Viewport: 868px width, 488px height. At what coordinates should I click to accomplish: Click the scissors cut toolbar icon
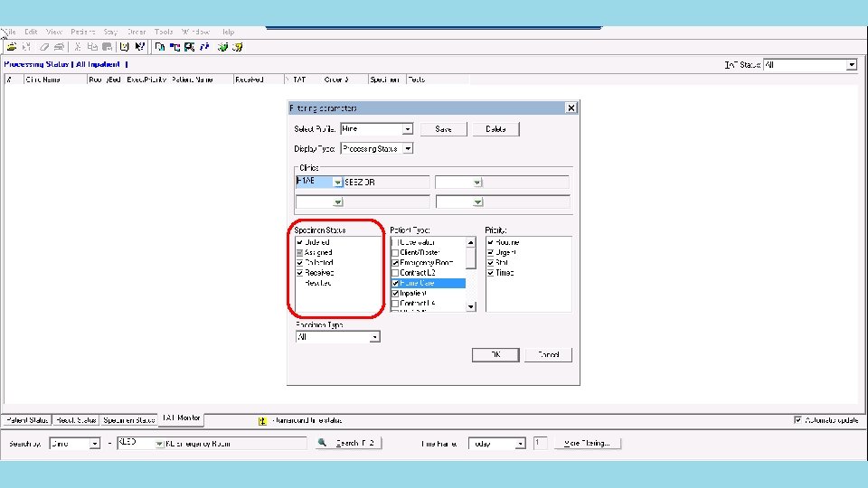pos(78,47)
